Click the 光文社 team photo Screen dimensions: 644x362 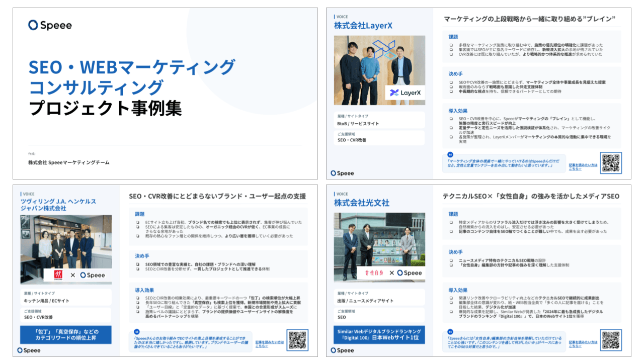(379, 247)
